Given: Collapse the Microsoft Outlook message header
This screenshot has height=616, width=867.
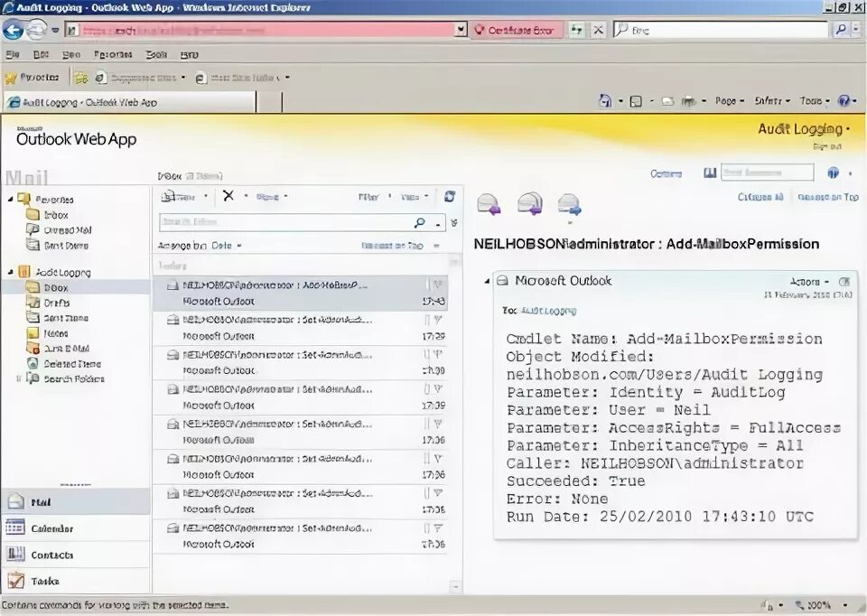Looking at the screenshot, I should (x=487, y=281).
